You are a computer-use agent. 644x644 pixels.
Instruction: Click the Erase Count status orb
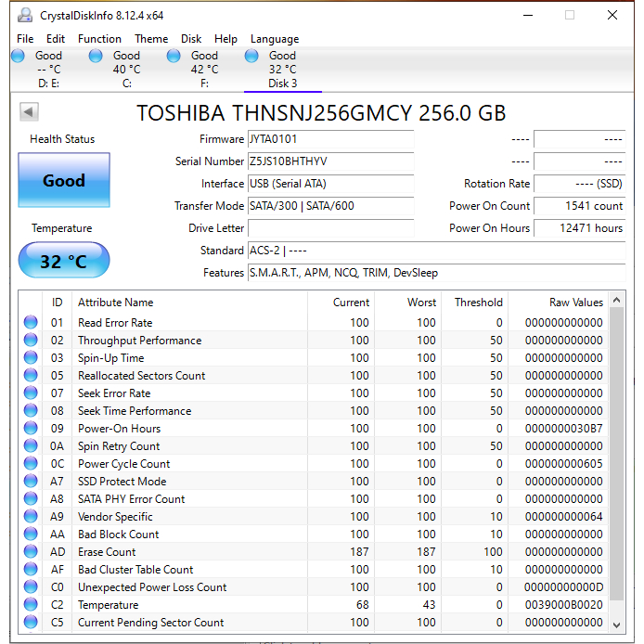[x=31, y=552]
